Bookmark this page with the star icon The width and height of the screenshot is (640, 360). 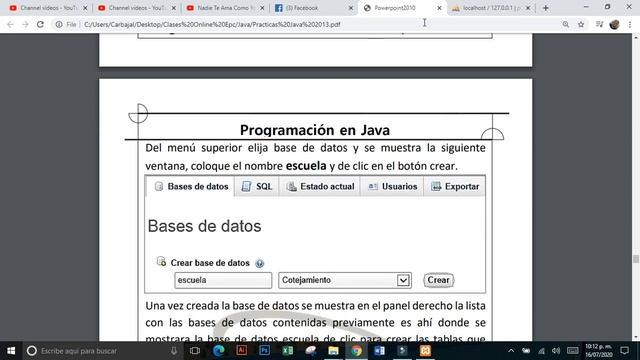point(581,24)
